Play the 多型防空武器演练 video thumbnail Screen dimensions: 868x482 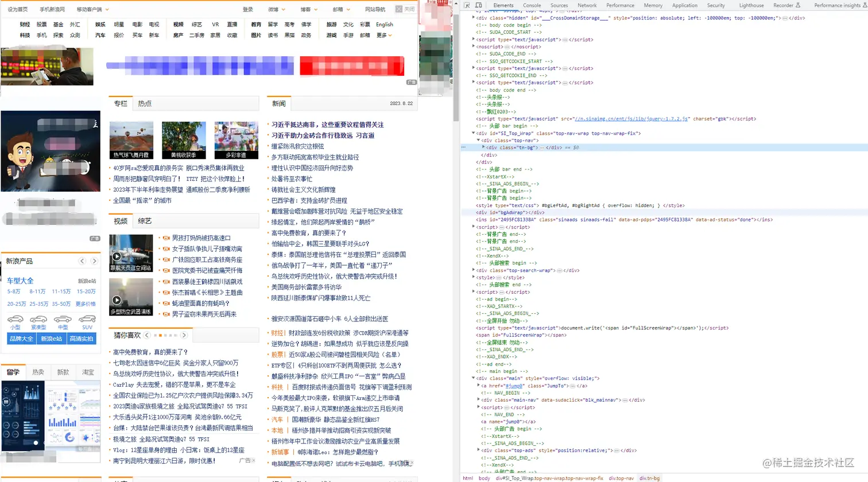[x=131, y=297]
